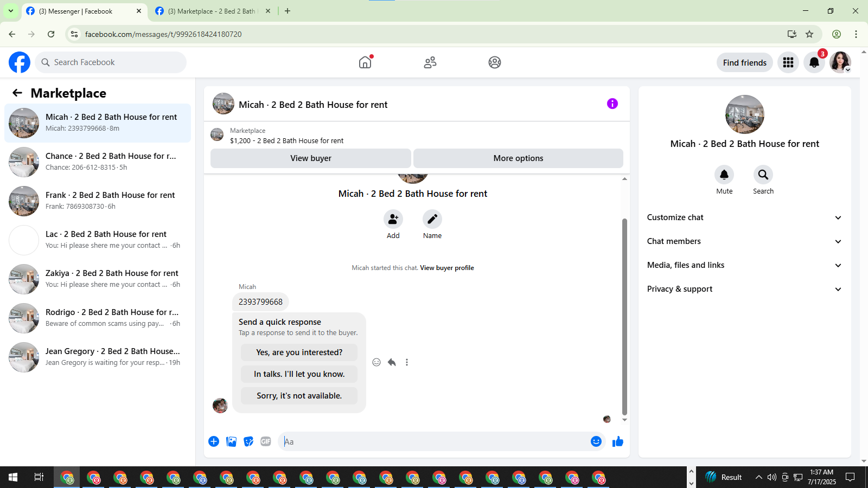Open Windows Task View
Image resolution: width=868 pixels, height=488 pixels.
coord(39,477)
